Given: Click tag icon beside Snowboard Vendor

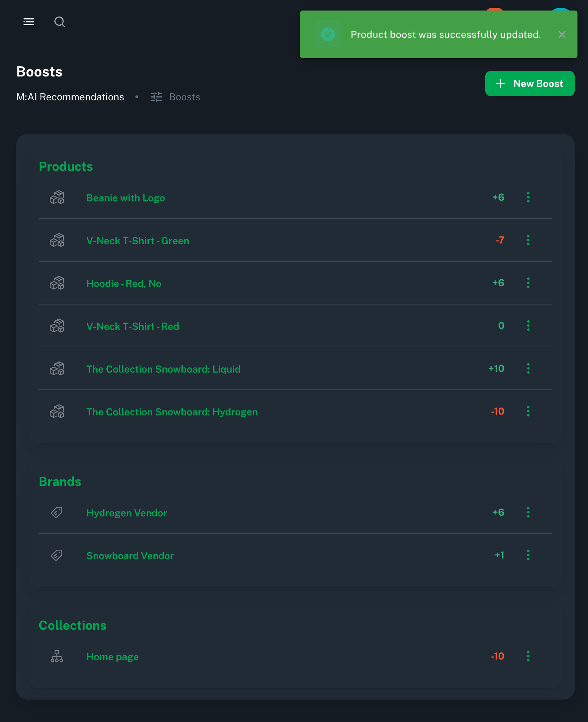Looking at the screenshot, I should coord(57,555).
